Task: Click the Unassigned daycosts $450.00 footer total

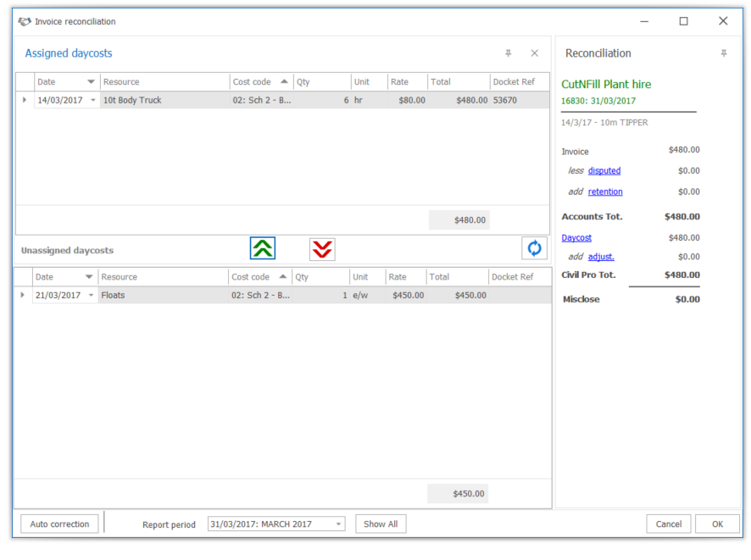Action: click(x=458, y=493)
